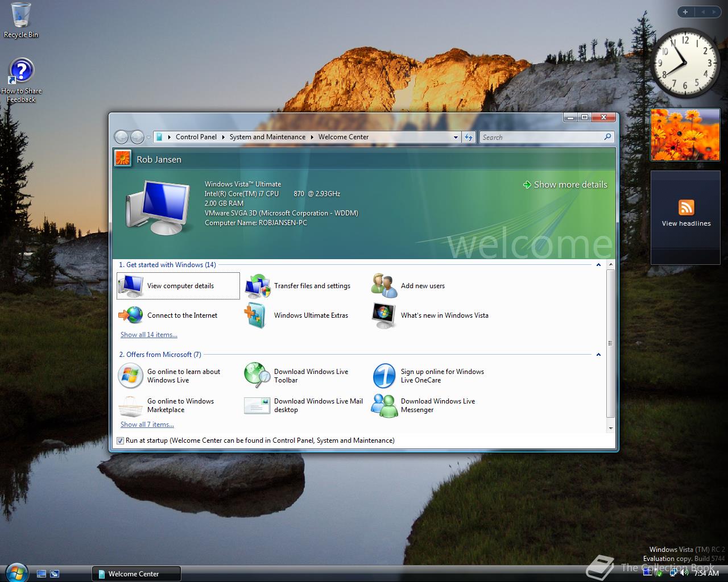The height and width of the screenshot is (582, 728).
Task: Toggle the Run at startup checkbox
Action: coord(120,440)
